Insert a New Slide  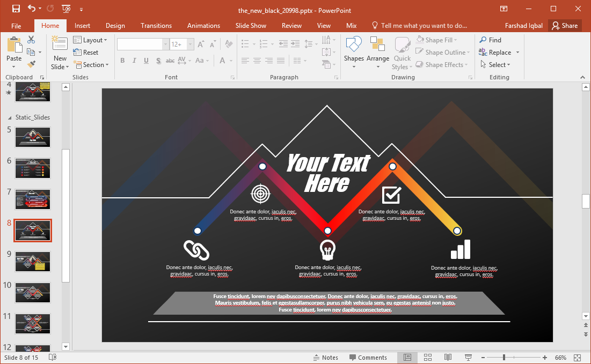pyautogui.click(x=60, y=53)
